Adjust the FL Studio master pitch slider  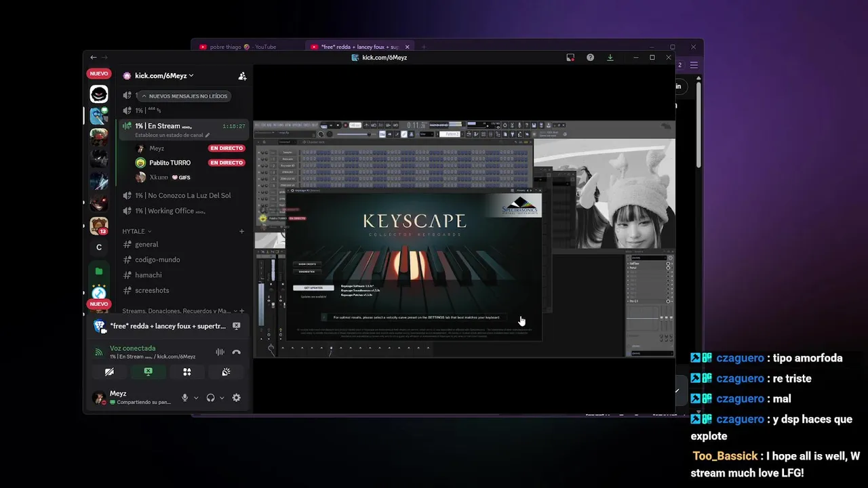[358, 134]
